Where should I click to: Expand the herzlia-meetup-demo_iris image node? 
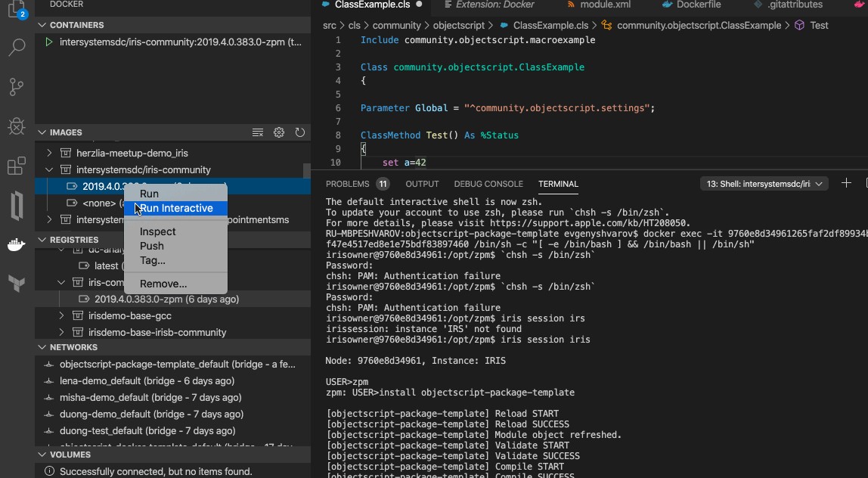pyautogui.click(x=51, y=153)
